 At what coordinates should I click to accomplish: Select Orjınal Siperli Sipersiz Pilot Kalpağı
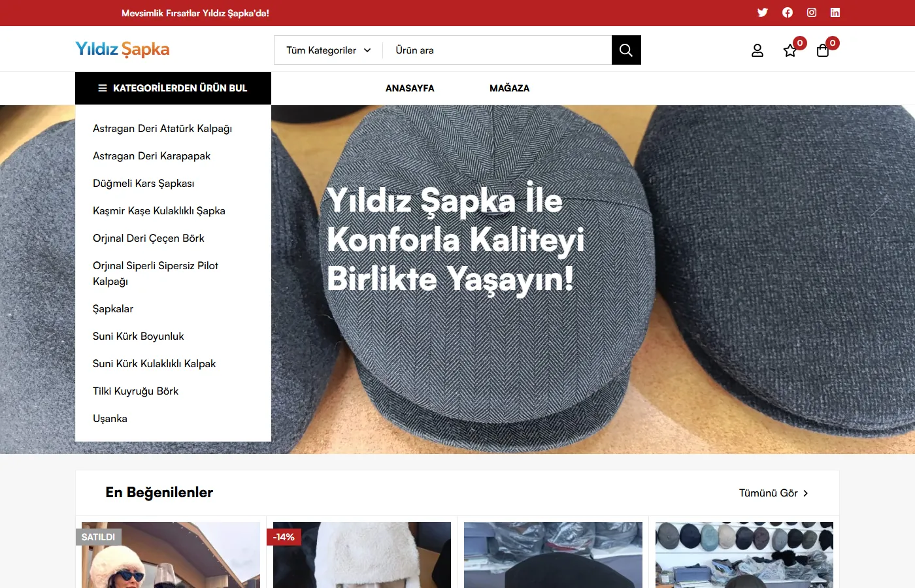click(x=156, y=274)
